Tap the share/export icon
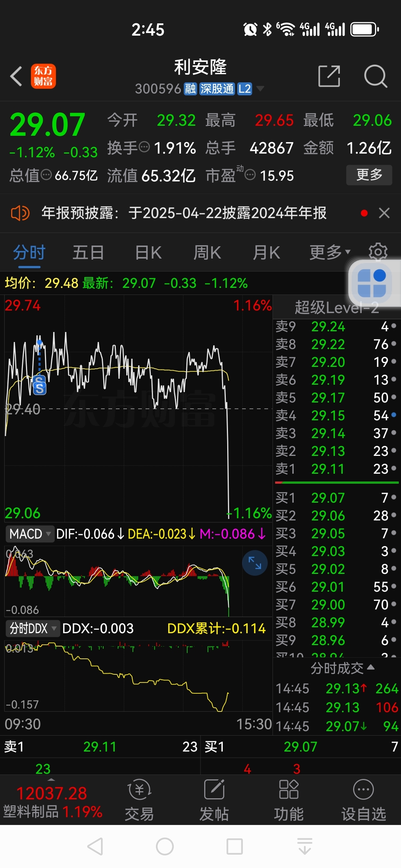This screenshot has height=868, width=401. 329,76
